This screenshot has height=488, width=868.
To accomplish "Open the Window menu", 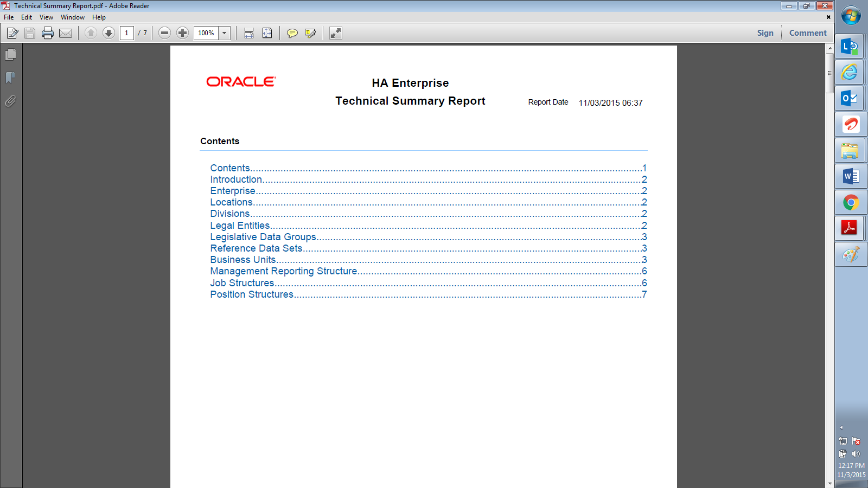I will click(73, 17).
